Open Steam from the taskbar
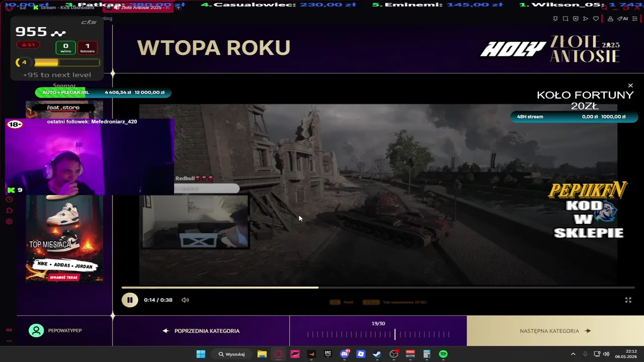This screenshot has width=644, height=362. click(377, 354)
